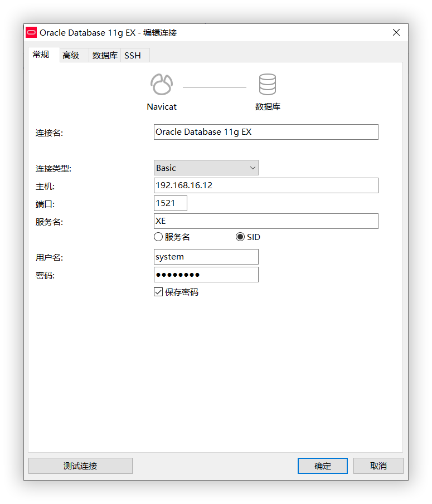Click the 服务名: label beside XE field
This screenshot has width=432, height=504.
49,222
